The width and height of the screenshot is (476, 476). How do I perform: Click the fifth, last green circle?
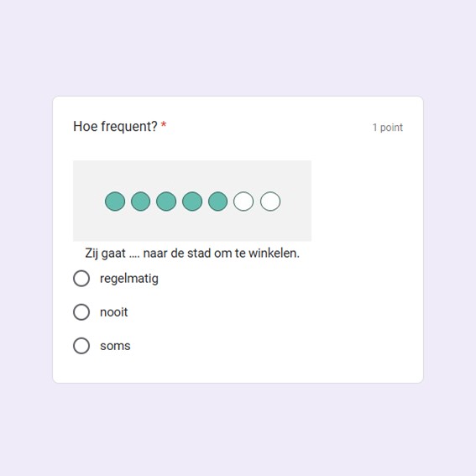point(218,201)
